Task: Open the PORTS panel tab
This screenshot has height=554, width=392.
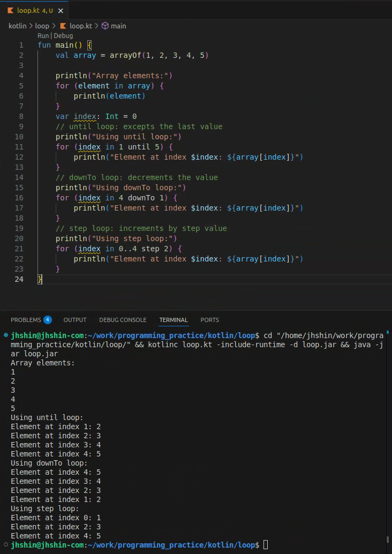Action: point(210,320)
